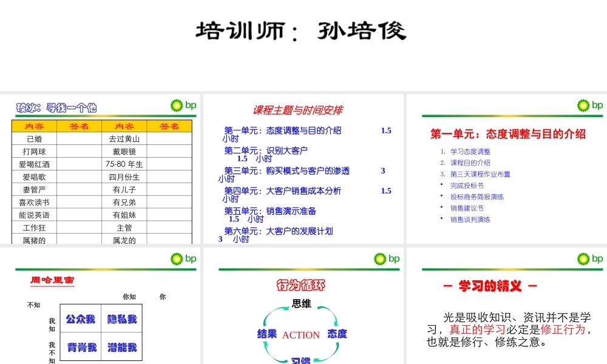
Task: Select the 公众我 quadrant
Action: coord(81,318)
